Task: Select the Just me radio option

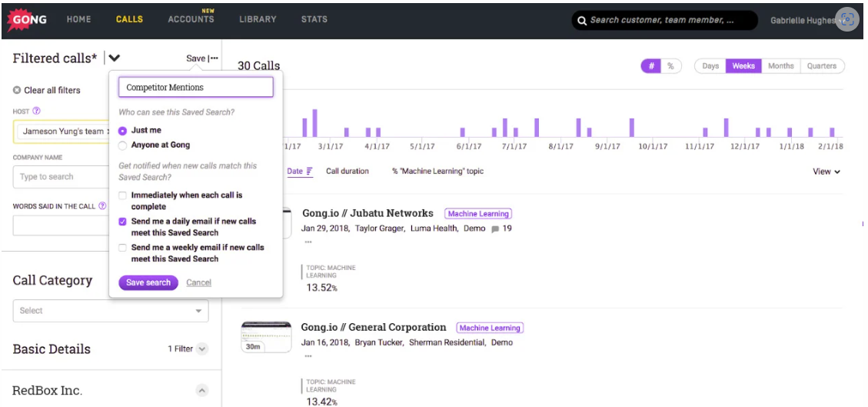Action: tap(123, 131)
